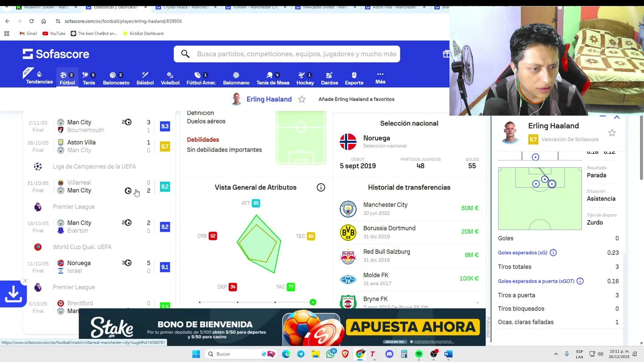Viewport: 644px width, 362px height.
Task: Open KickBot Dashboard bookmark
Action: pos(142,33)
